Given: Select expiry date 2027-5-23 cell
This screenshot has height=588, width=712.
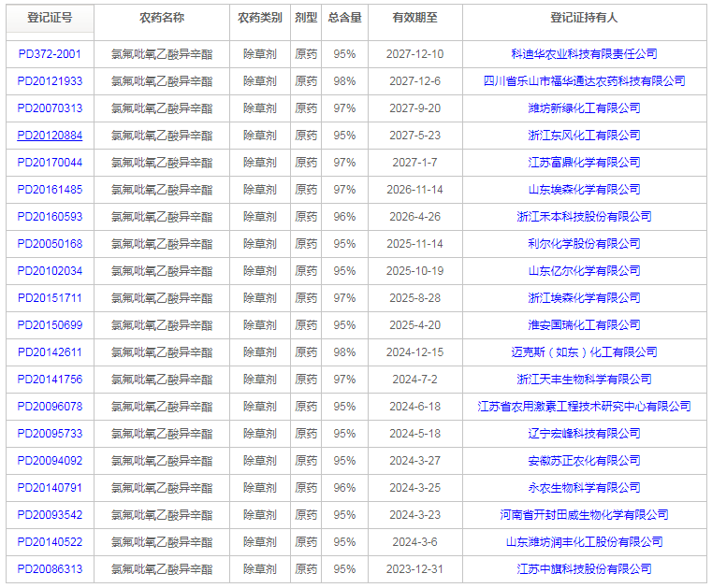Looking at the screenshot, I should pos(415,136).
